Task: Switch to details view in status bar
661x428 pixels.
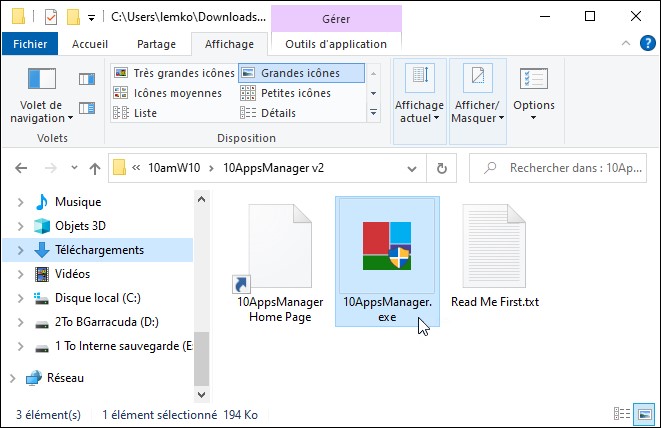Action: click(x=623, y=414)
